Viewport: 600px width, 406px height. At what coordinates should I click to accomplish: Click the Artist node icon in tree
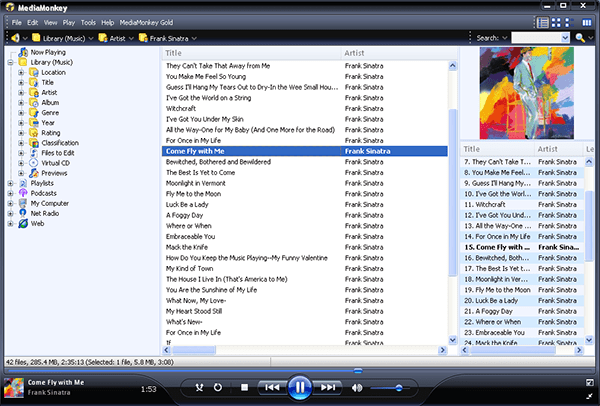point(34,92)
